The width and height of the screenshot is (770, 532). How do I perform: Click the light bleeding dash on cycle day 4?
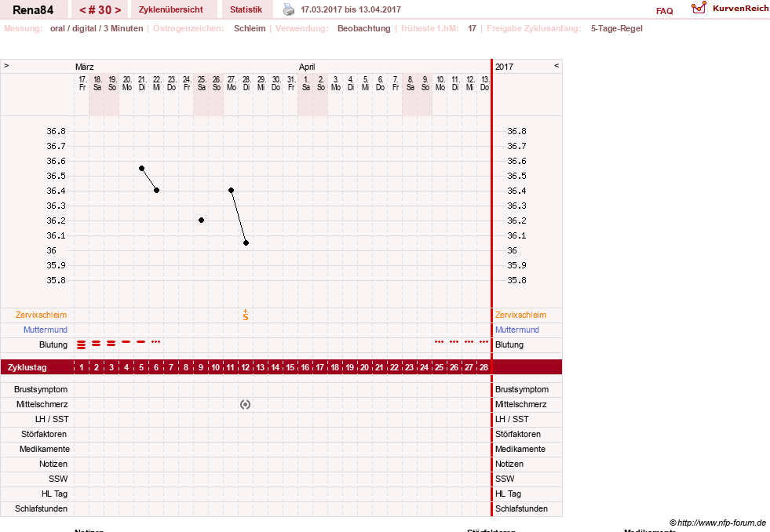126,341
